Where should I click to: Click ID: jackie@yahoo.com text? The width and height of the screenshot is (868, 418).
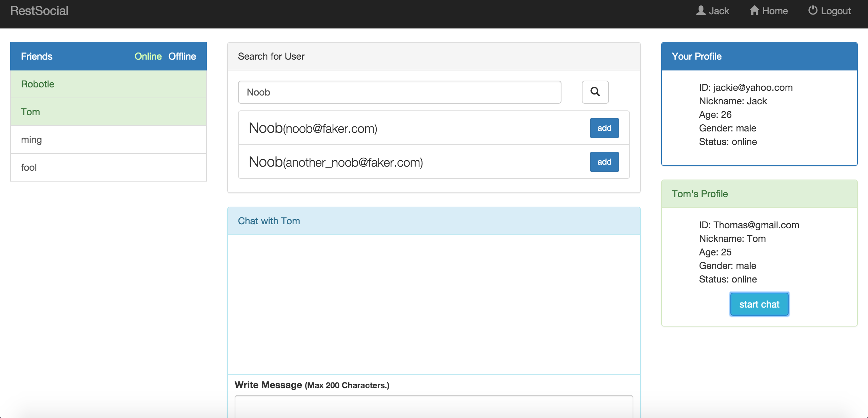(x=746, y=87)
